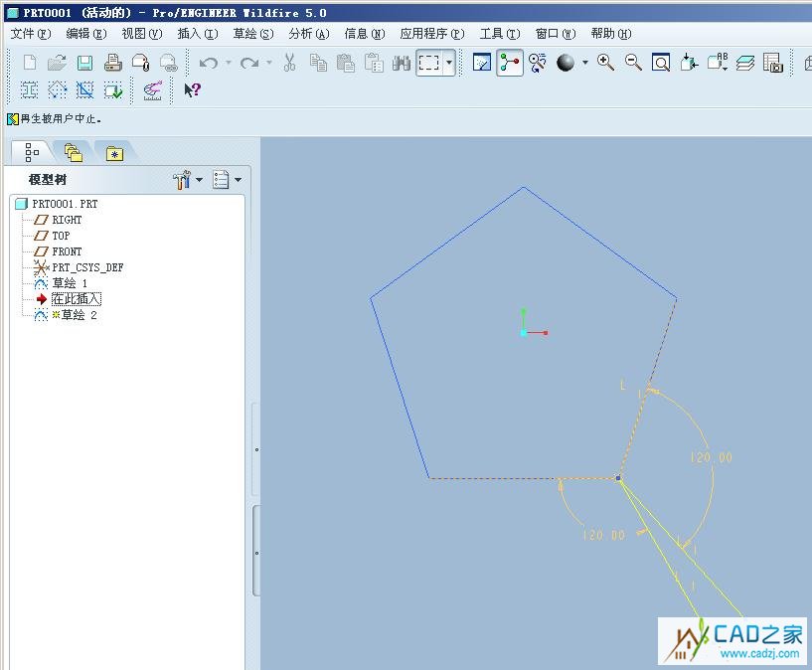The height and width of the screenshot is (670, 812).
Task: Open the View Manager icon
Action: [772, 63]
